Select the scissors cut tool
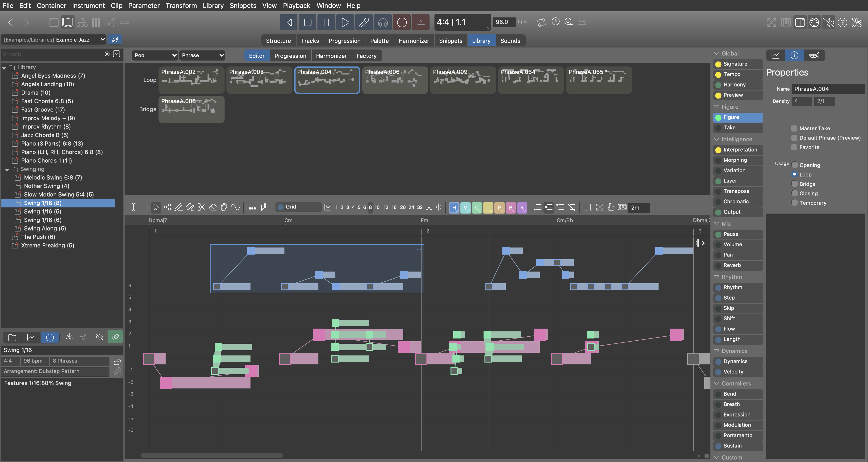 tap(201, 207)
